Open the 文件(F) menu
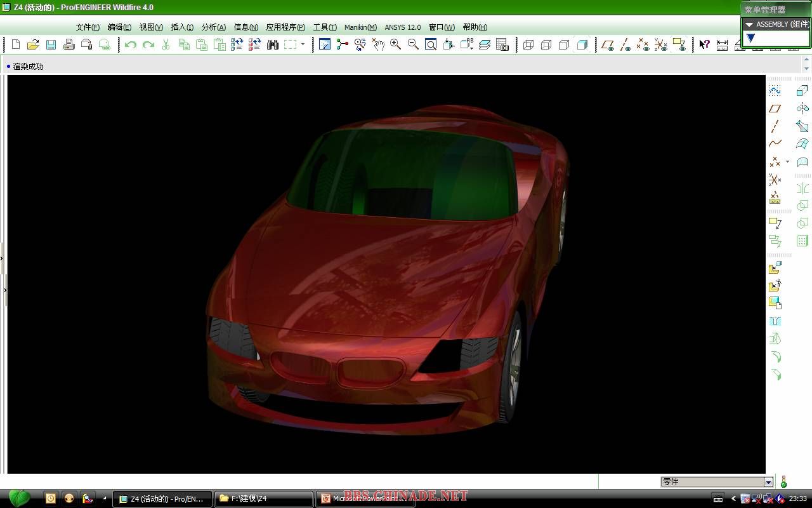 (x=88, y=27)
